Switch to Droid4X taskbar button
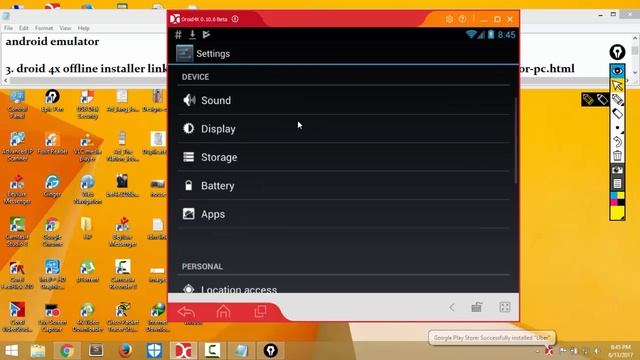 183,351
